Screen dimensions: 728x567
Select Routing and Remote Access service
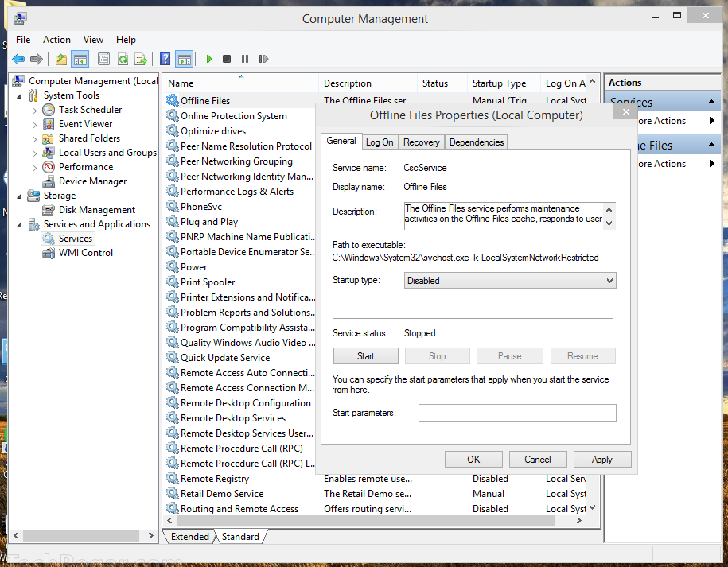click(x=376, y=508)
